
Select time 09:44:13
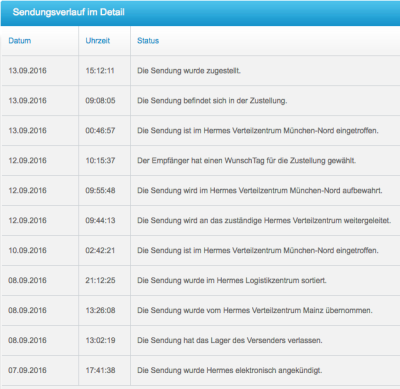100,221
